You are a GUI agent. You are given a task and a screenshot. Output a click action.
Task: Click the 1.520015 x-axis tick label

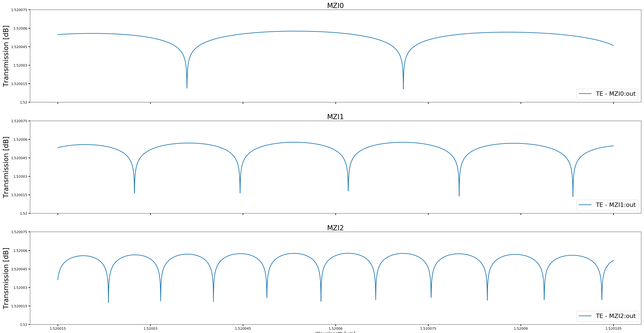pos(58,328)
